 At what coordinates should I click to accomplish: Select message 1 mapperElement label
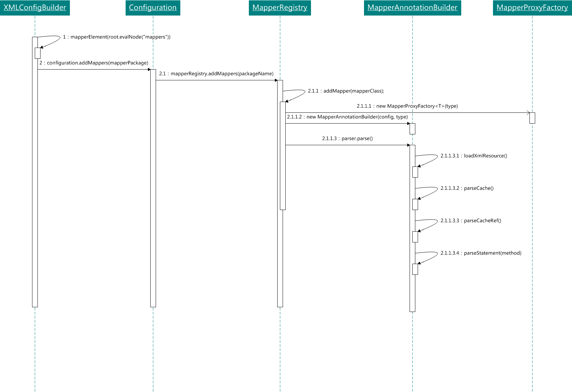pyautogui.click(x=116, y=37)
